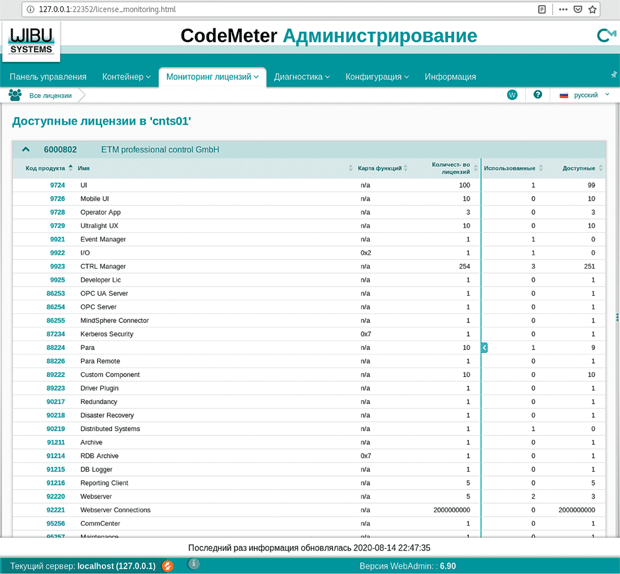The width and height of the screenshot is (620, 574).
Task: Open product code 87234 link
Action: coord(56,334)
